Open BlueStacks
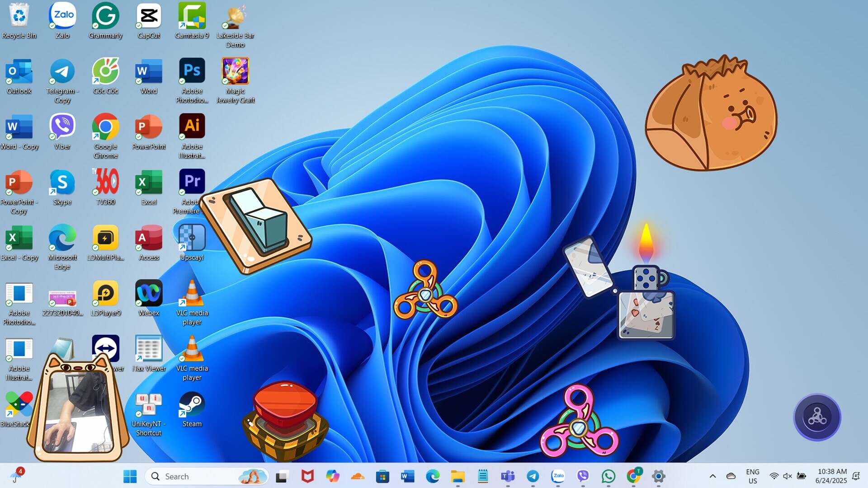The height and width of the screenshot is (488, 868). (x=19, y=404)
